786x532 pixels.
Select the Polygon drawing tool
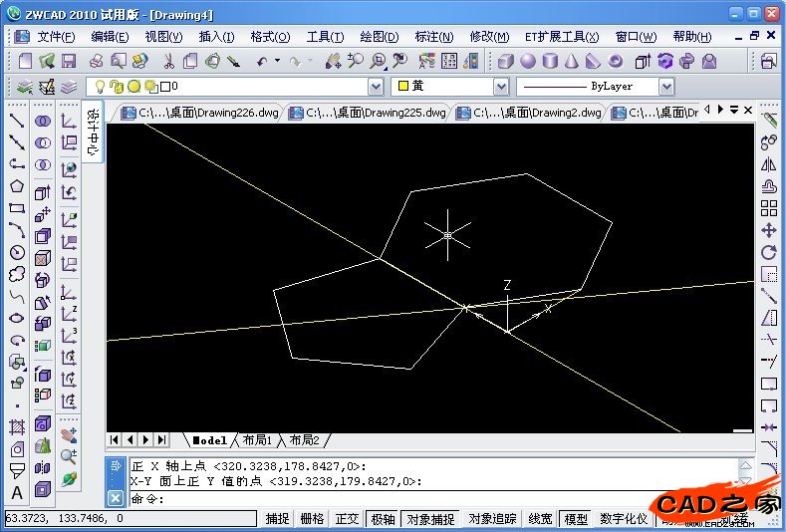pos(17,186)
